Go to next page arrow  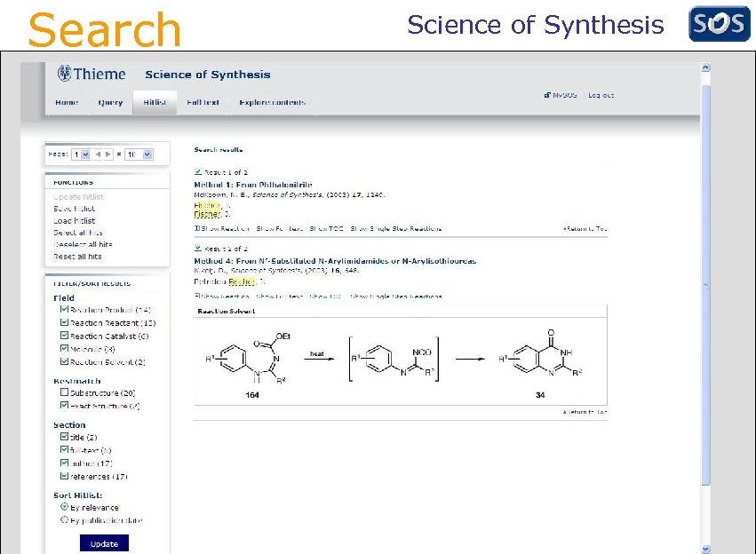click(108, 154)
